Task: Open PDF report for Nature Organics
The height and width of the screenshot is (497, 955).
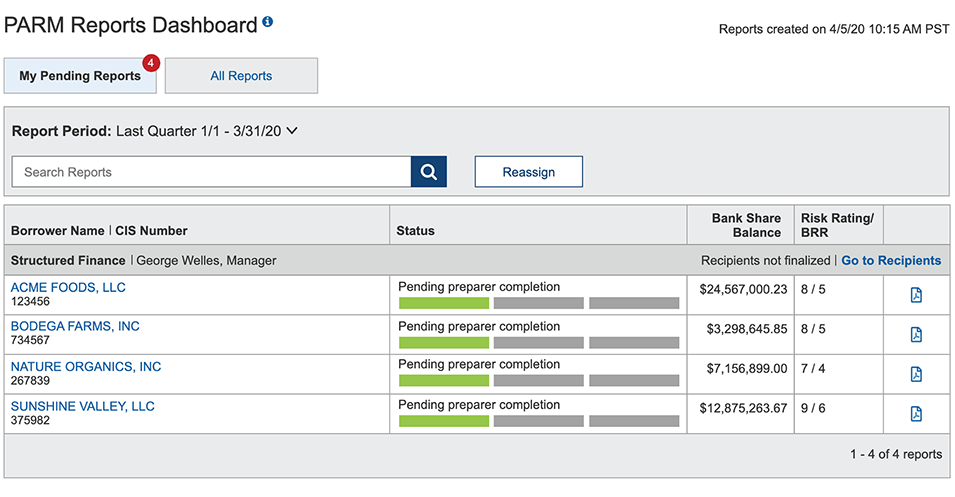Action: (916, 374)
